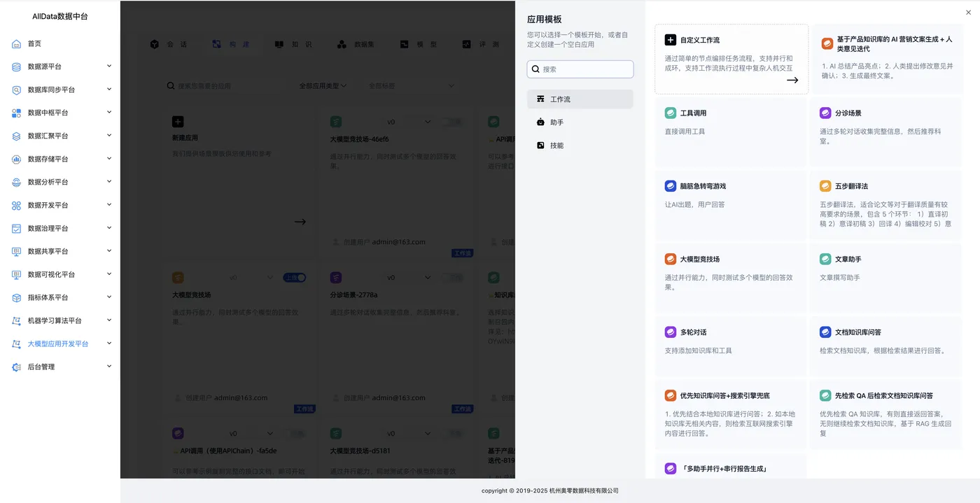Click the green icon of 文章助手

pos(825,259)
